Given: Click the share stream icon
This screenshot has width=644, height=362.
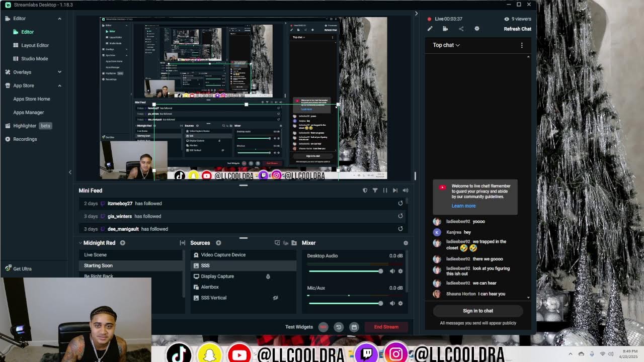Looking at the screenshot, I should pyautogui.click(x=461, y=29).
